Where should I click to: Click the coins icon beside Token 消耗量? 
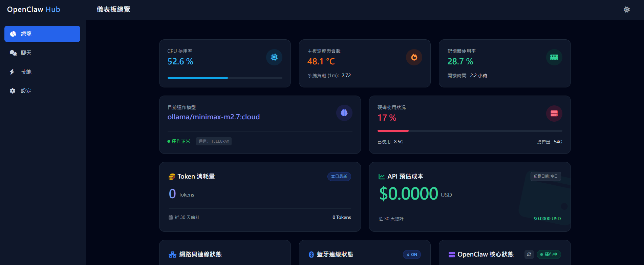[172, 177]
